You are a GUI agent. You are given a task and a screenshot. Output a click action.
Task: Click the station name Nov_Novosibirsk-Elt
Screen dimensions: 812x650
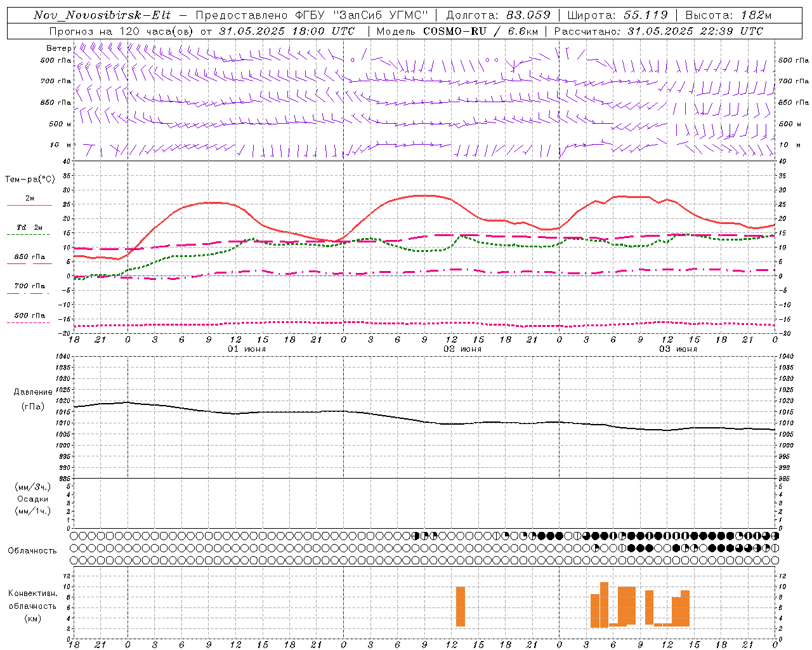(102, 15)
